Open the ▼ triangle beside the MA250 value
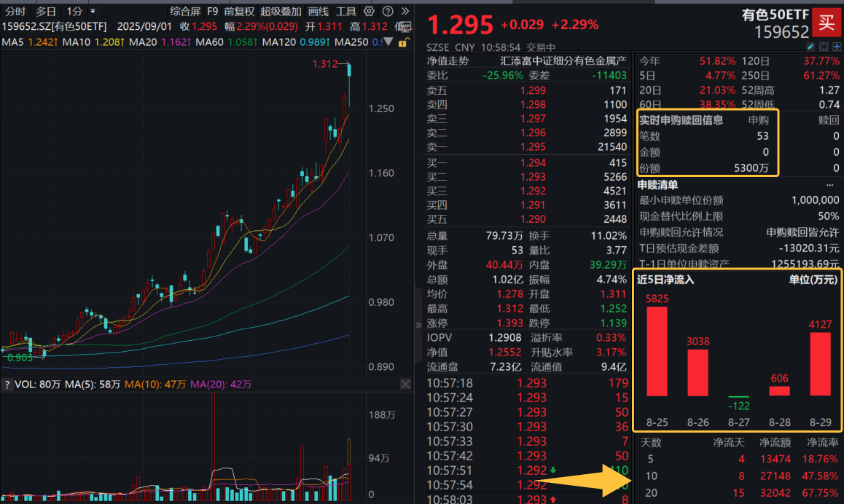The height and width of the screenshot is (504, 844). point(387,43)
